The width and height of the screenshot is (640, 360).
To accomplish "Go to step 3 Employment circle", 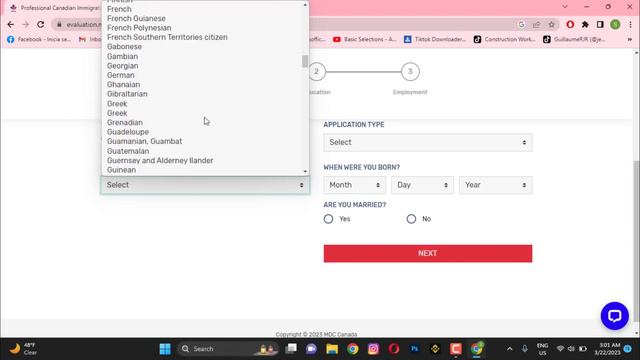I will (x=410, y=72).
